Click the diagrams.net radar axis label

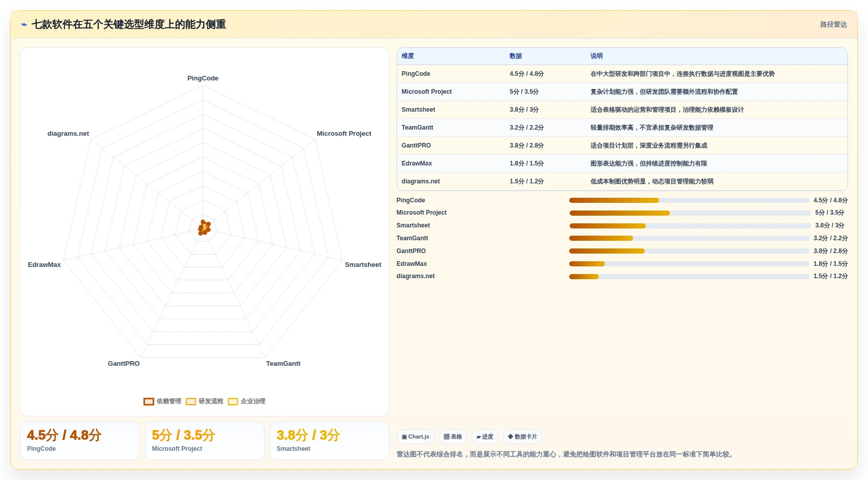(68, 134)
